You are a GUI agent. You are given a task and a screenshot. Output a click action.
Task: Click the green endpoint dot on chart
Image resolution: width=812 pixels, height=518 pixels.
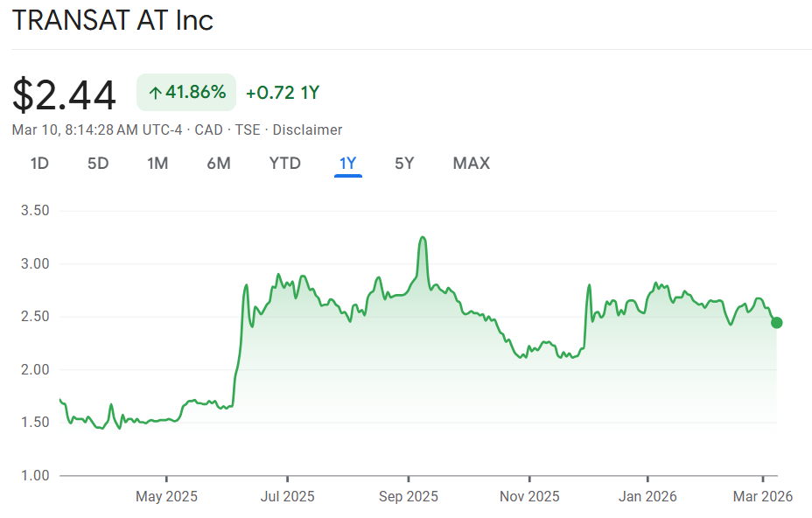pyautogui.click(x=776, y=323)
